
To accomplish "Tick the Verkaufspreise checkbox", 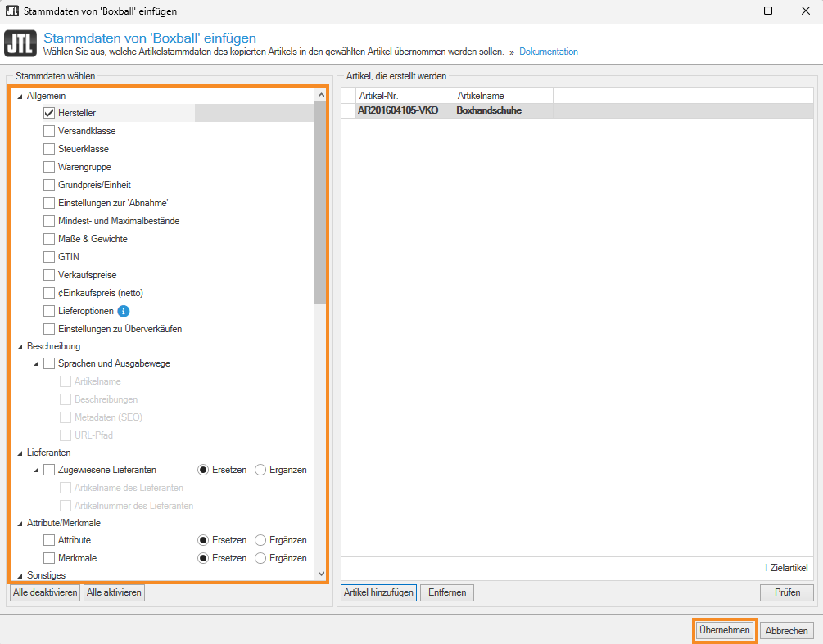I will coord(49,275).
